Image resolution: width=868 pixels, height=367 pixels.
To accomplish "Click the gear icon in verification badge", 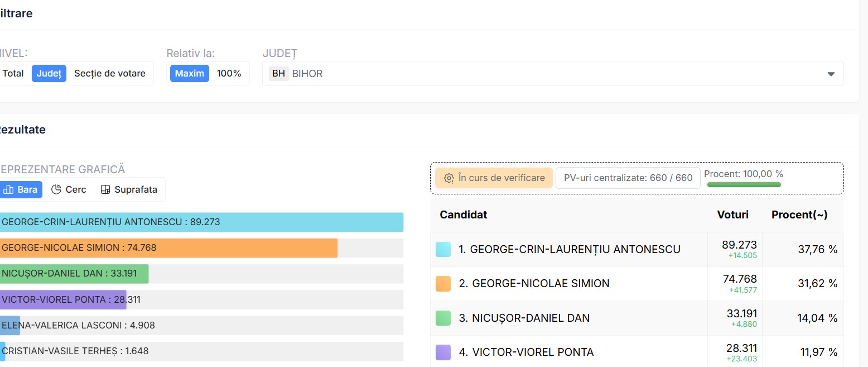I will coord(449,178).
